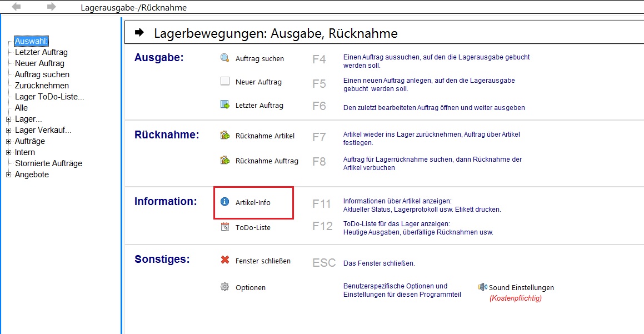Click the Ausgabe: section heading
Viewport: 644px width, 334px height.
(x=159, y=57)
